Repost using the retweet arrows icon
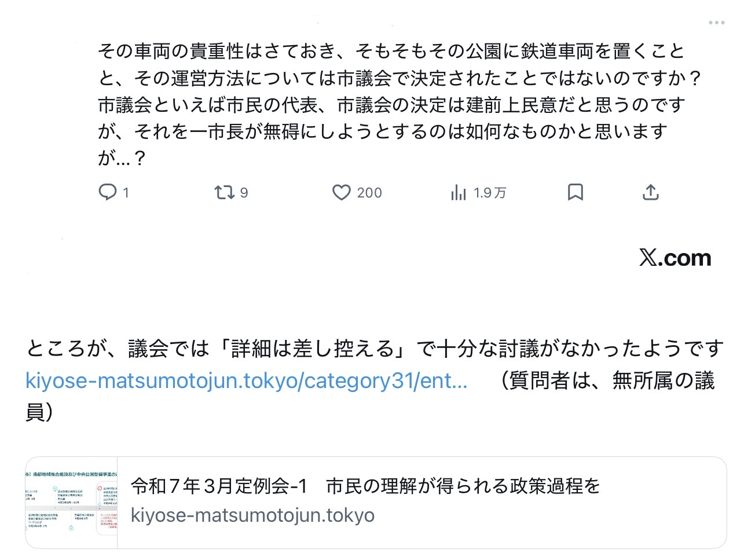Screen dimensions: 744x560 (224, 192)
